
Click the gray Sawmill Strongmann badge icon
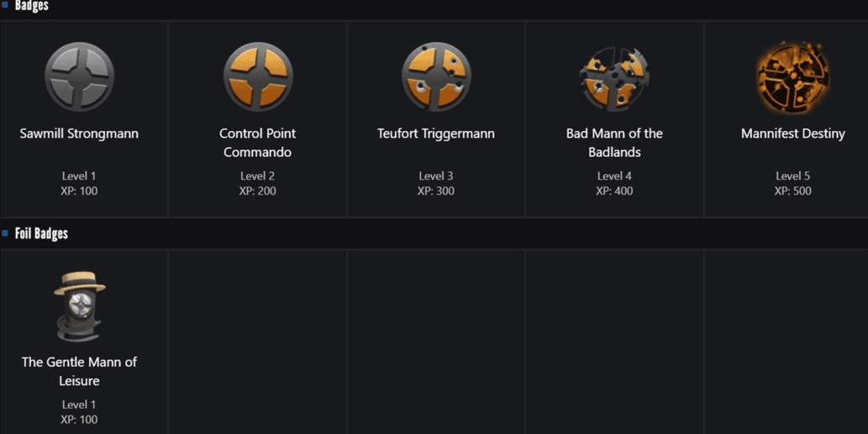[x=79, y=77]
